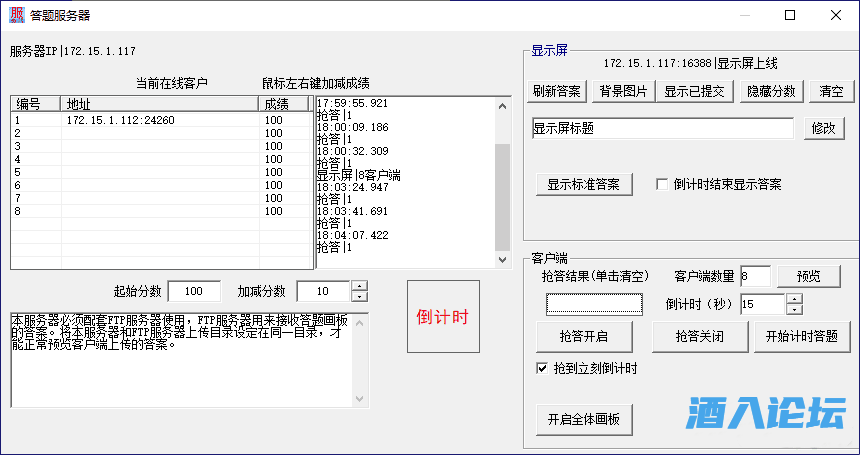Click the 隐藏分数 button
The image size is (860, 455).
click(771, 91)
